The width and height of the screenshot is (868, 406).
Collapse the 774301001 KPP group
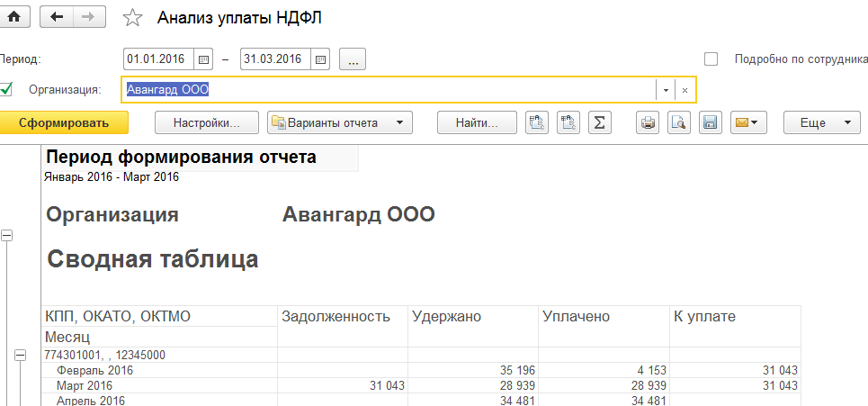20,356
